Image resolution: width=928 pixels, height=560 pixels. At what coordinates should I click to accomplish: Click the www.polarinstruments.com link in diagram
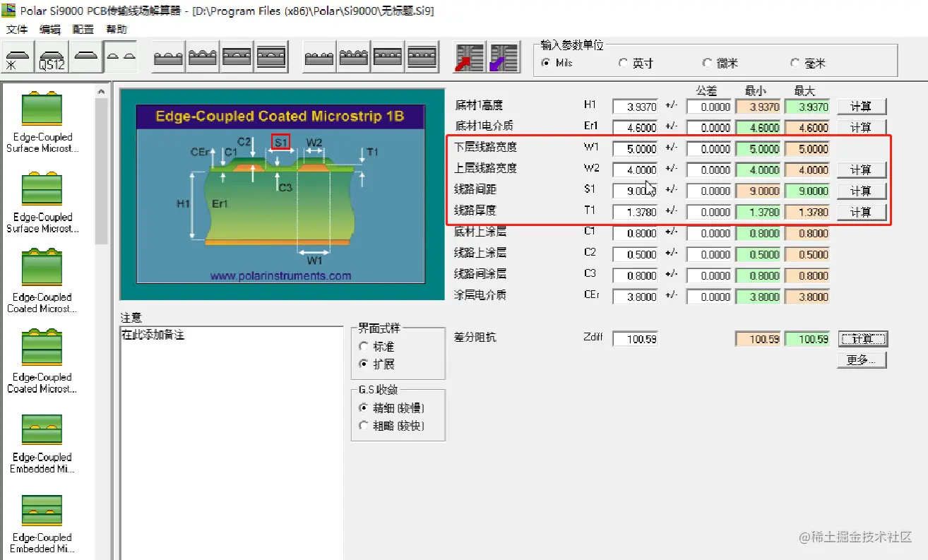tap(280, 276)
